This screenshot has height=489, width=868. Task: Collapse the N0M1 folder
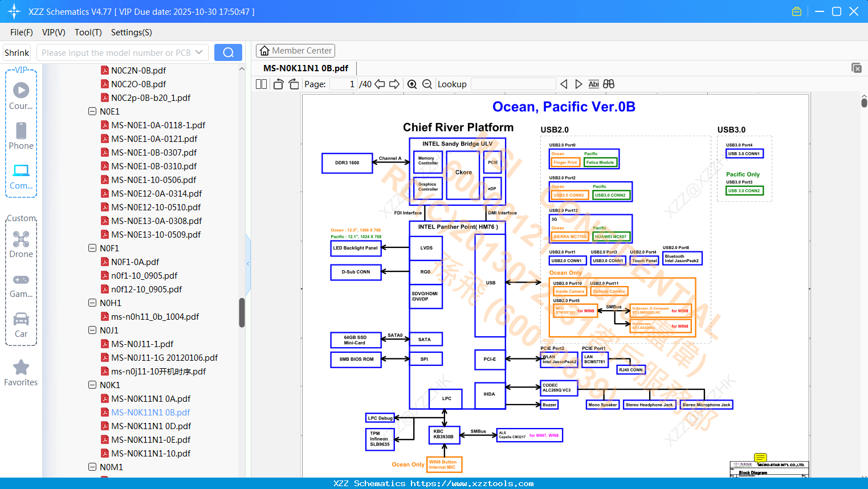tap(92, 467)
